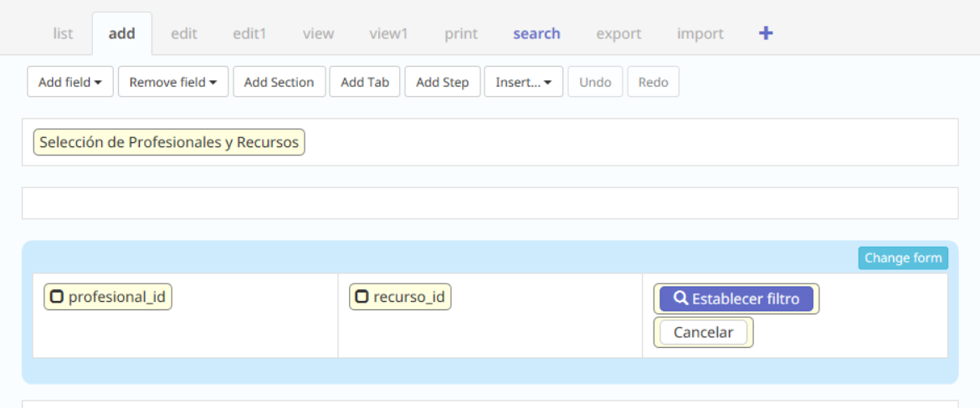Switch to the list tab

click(x=63, y=33)
